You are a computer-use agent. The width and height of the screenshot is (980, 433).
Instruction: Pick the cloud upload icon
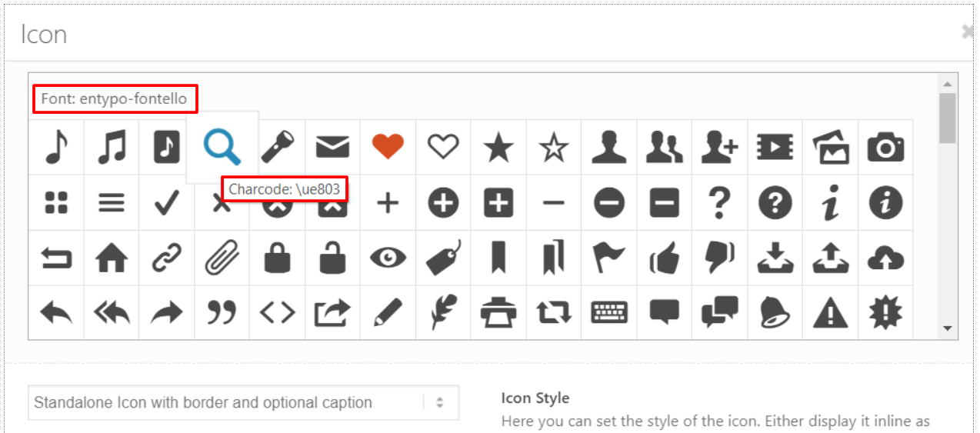pos(885,259)
